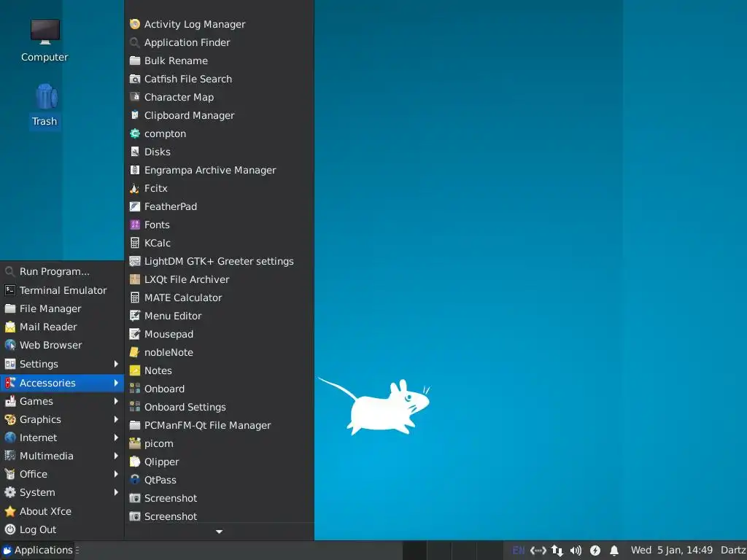Click the Applications panel button
Viewport: 747px width, 560px height.
point(38,551)
